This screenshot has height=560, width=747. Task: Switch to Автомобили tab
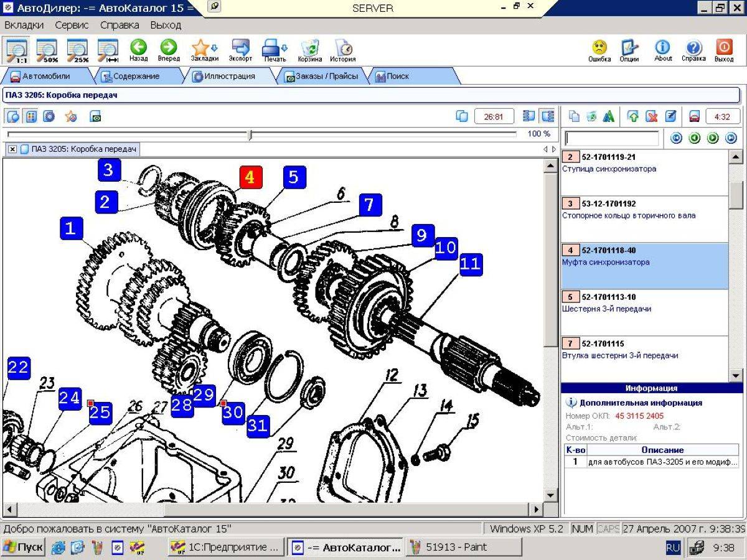pos(46,76)
